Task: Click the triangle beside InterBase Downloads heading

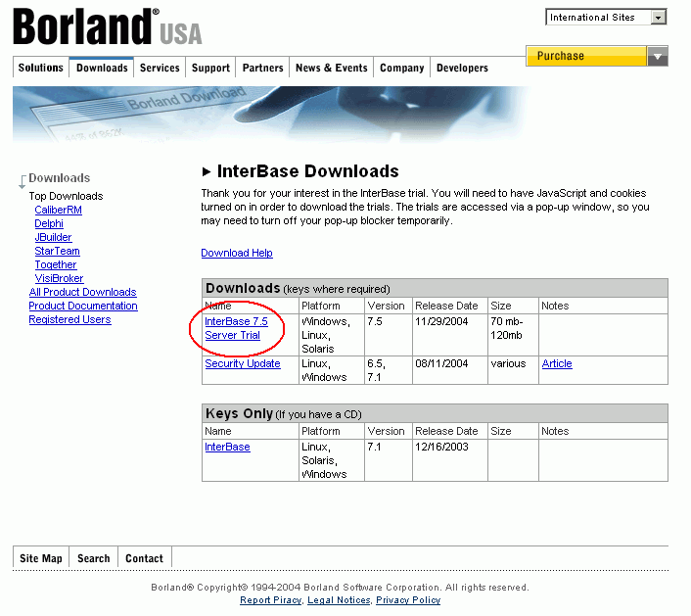Action: [207, 172]
